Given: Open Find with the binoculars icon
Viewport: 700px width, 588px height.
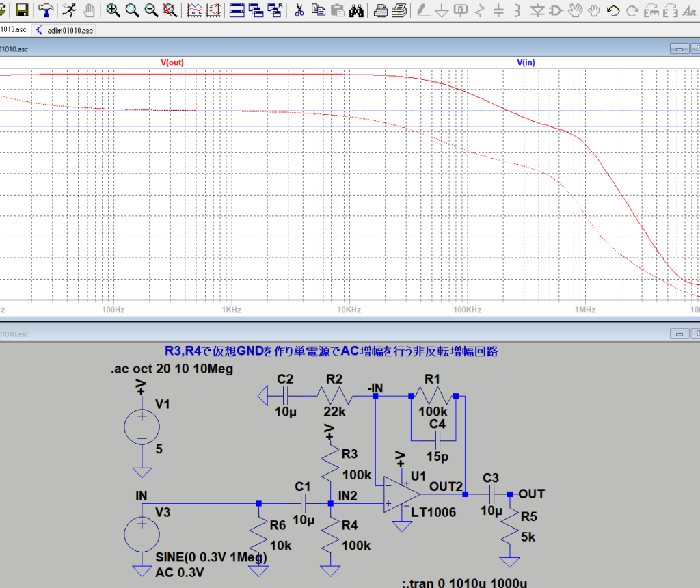Looking at the screenshot, I should coord(356,10).
